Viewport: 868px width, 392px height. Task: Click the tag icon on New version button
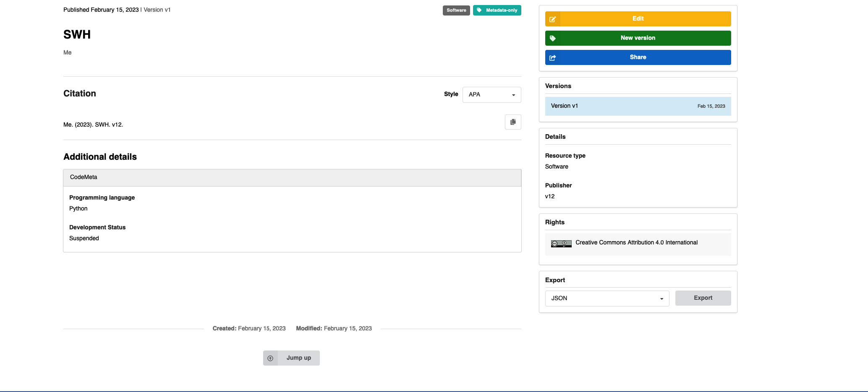point(552,38)
